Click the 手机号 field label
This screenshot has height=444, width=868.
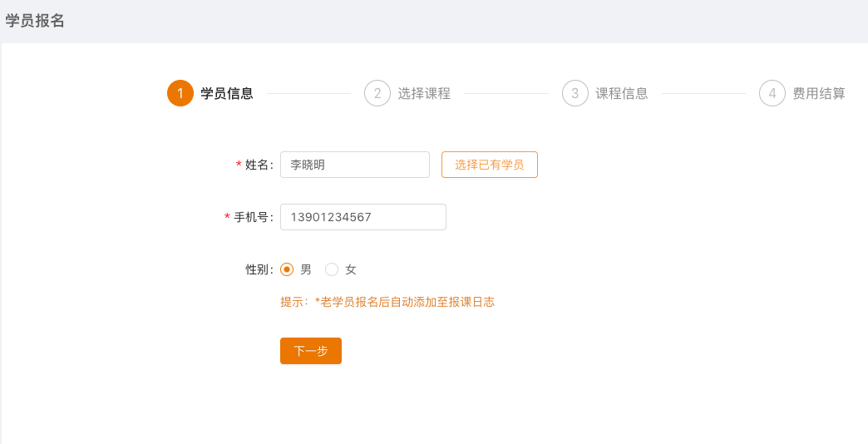pyautogui.click(x=253, y=217)
